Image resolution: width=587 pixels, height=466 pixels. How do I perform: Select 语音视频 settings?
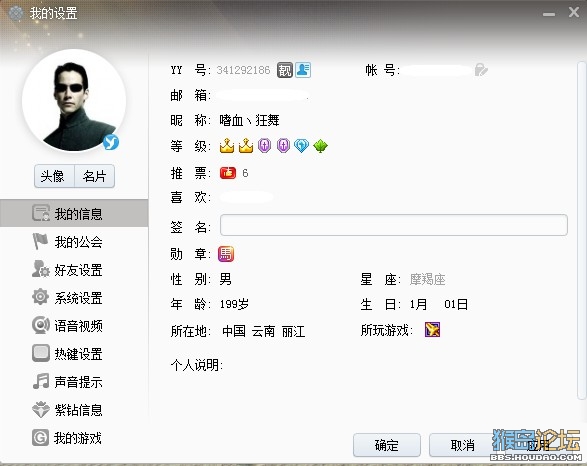pos(74,326)
